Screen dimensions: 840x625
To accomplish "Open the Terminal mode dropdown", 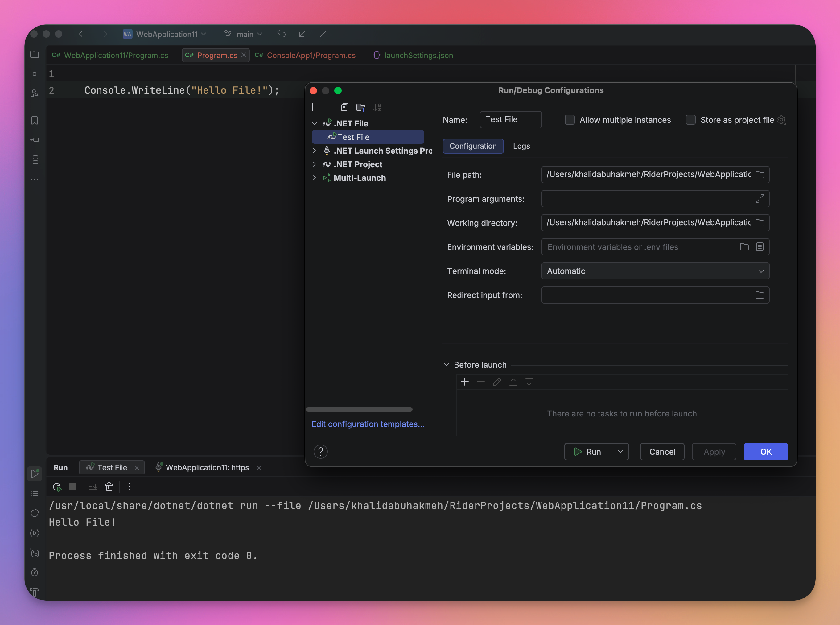I will pyautogui.click(x=655, y=271).
